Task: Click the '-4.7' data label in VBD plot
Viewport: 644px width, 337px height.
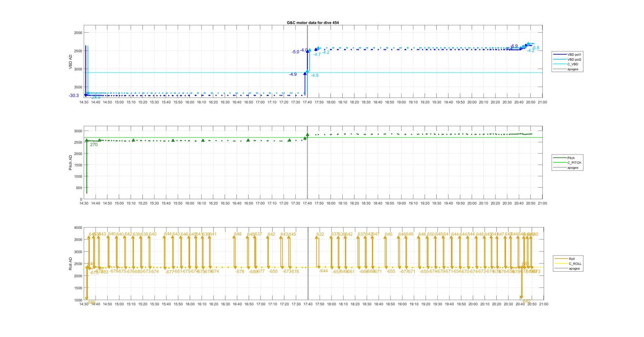Action: [317, 55]
